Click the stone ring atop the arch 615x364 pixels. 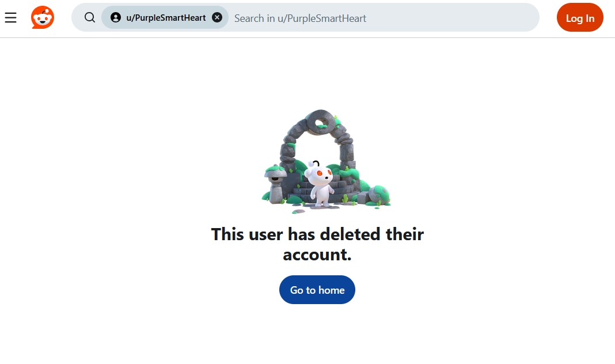click(320, 122)
